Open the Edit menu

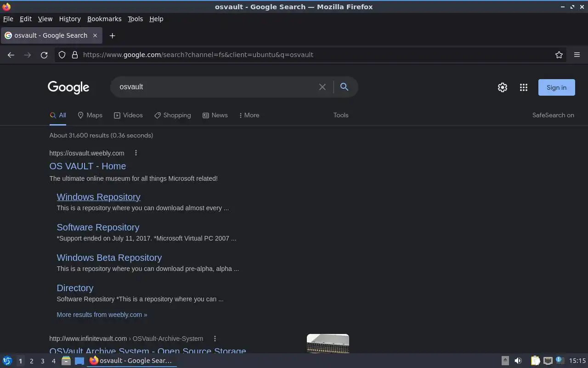click(26, 19)
